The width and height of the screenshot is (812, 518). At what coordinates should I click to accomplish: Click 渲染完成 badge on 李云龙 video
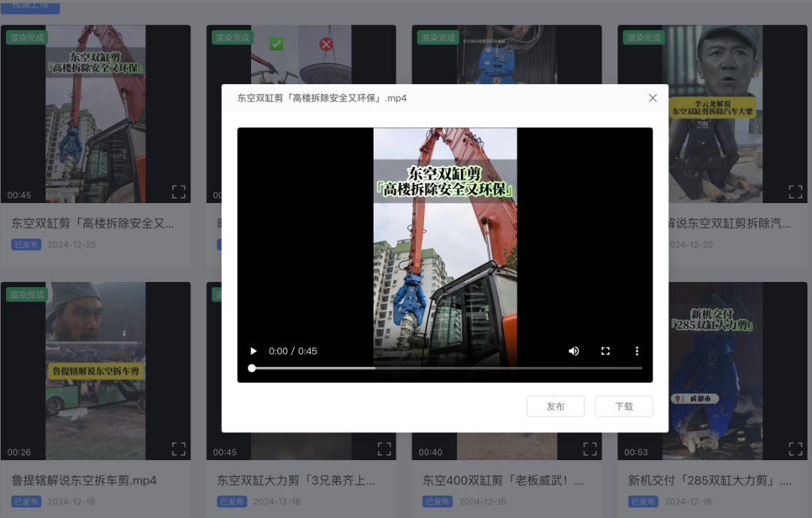click(643, 37)
